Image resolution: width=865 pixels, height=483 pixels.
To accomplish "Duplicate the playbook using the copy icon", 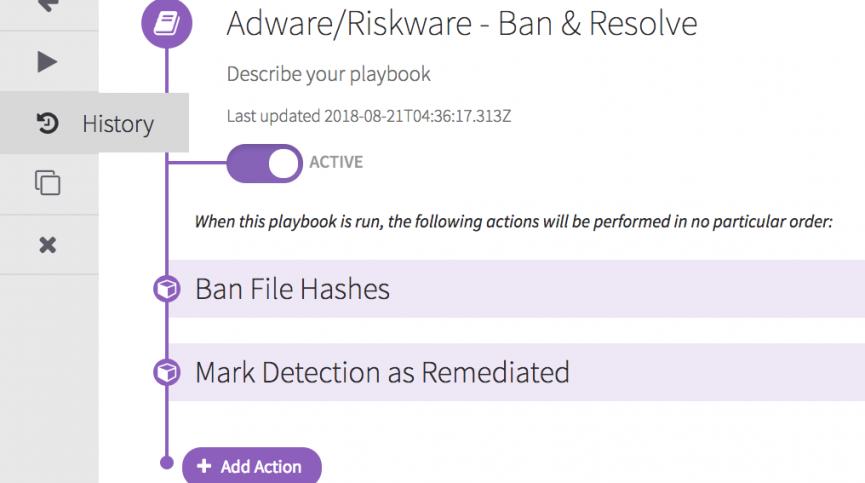I will 47,183.
